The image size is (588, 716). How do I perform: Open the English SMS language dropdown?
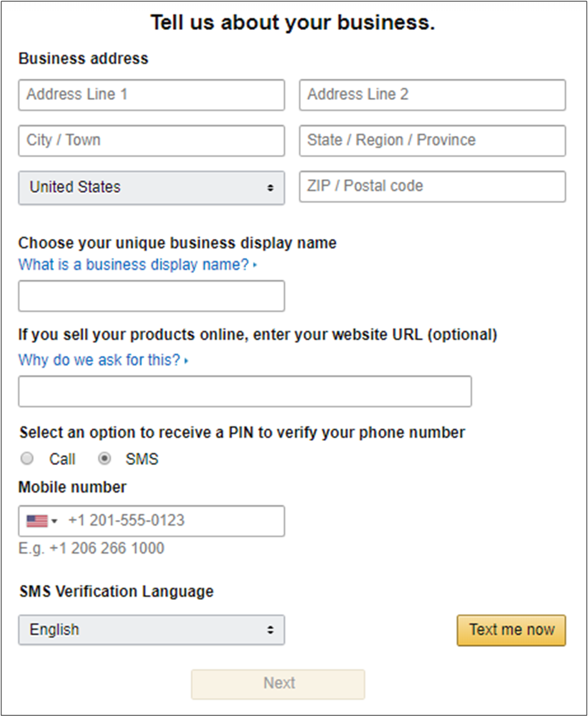pyautogui.click(x=151, y=629)
